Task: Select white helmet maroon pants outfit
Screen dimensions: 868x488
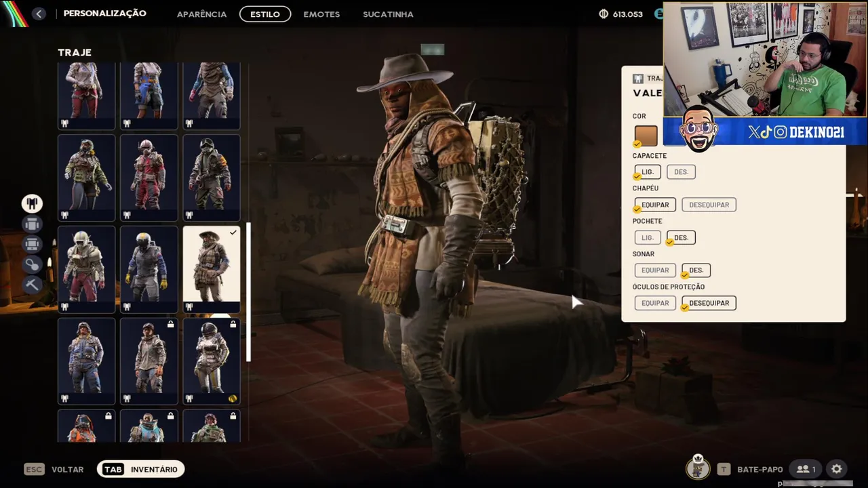Action: pyautogui.click(x=86, y=269)
